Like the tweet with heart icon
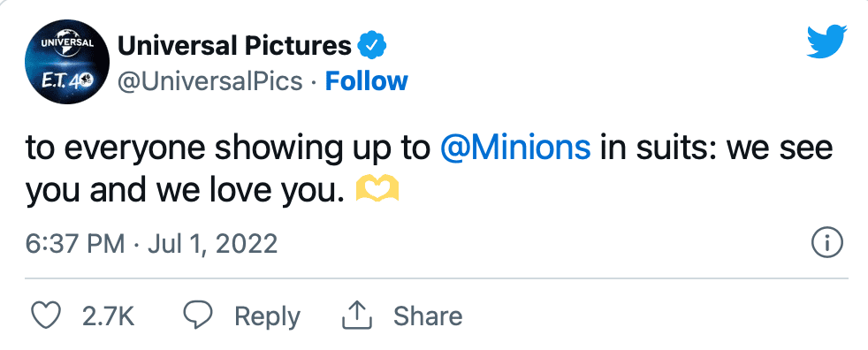868x350 pixels. click(x=45, y=316)
